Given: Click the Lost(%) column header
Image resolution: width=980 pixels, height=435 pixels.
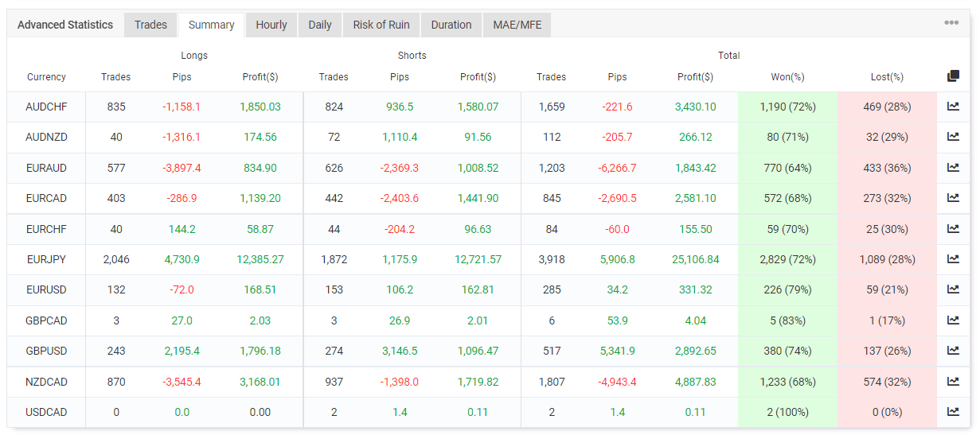Looking at the screenshot, I should point(887,77).
